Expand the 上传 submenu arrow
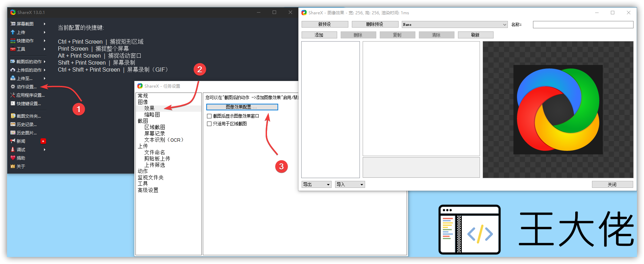This screenshot has width=644, height=264. pos(44,32)
